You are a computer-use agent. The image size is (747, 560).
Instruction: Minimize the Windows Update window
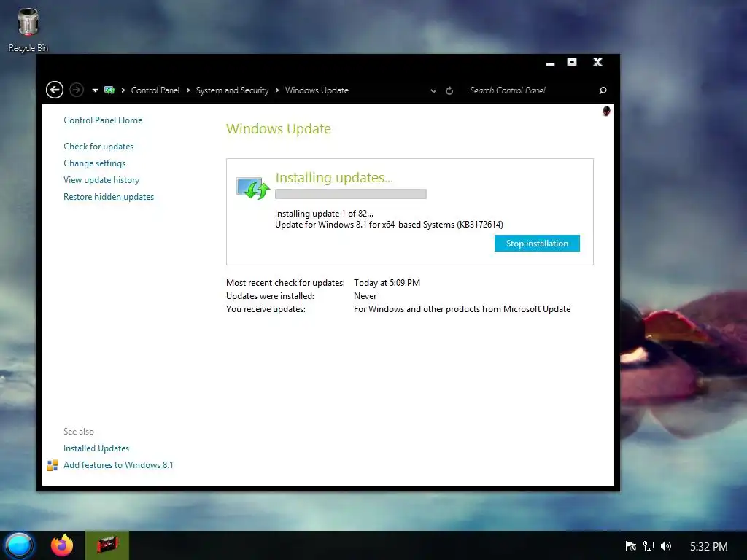point(550,63)
